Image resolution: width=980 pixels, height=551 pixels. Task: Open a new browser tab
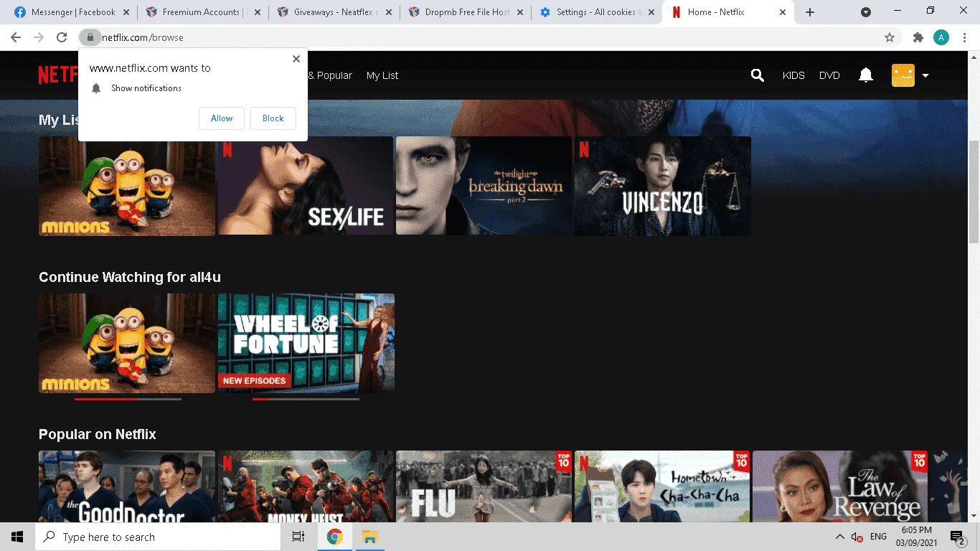click(x=810, y=12)
